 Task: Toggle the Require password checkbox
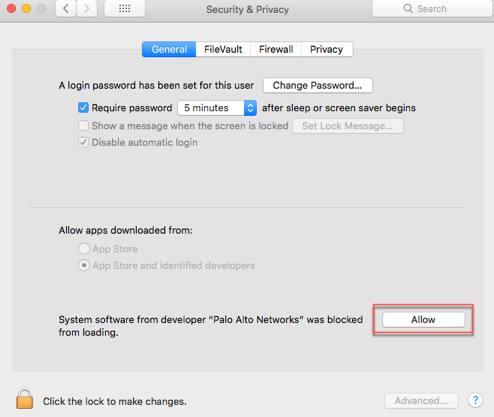83,108
